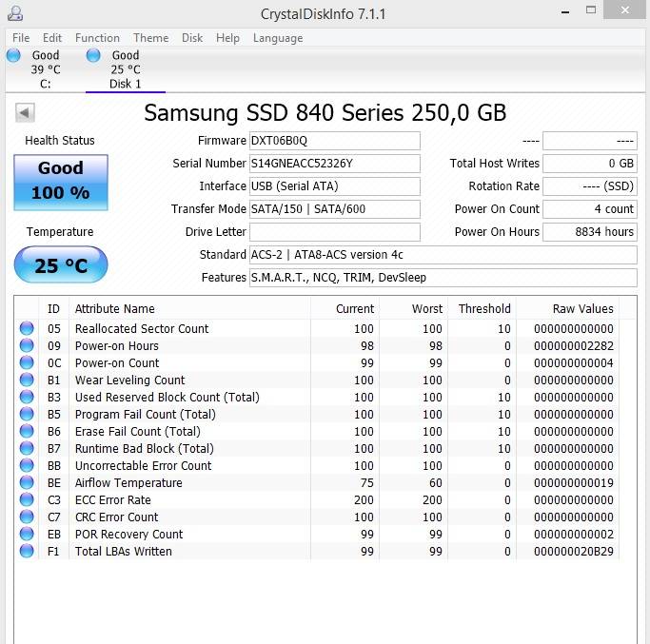This screenshot has height=644, width=650.
Task: Open the Language menu
Action: pos(277,38)
